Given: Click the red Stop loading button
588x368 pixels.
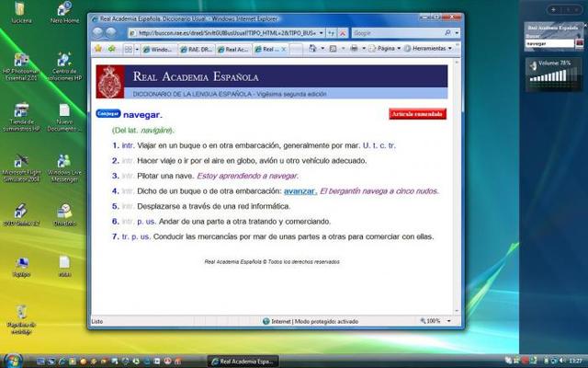Looking at the screenshot, I should coord(343,33).
